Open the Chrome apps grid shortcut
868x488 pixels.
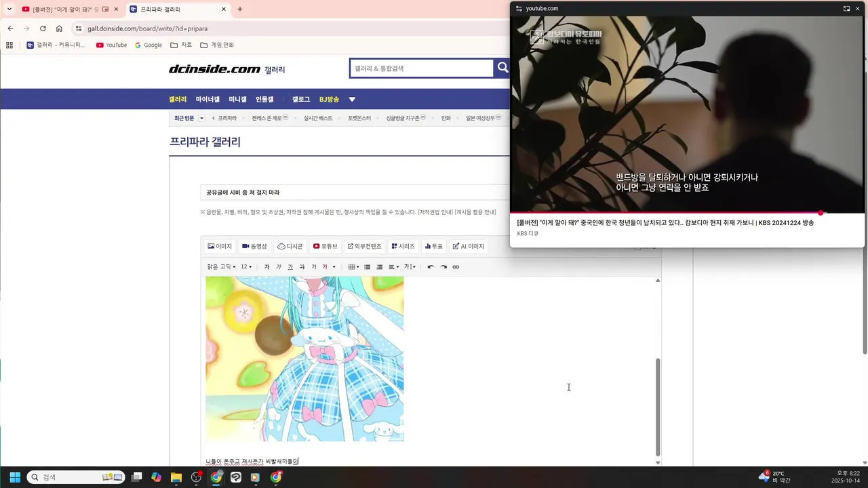point(9,45)
